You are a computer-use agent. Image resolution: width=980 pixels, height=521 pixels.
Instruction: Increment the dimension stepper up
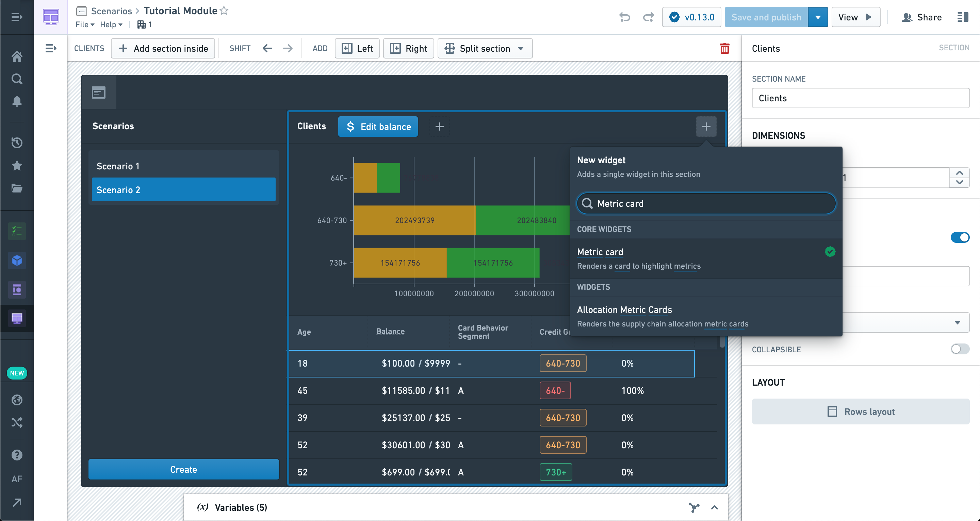coord(960,173)
